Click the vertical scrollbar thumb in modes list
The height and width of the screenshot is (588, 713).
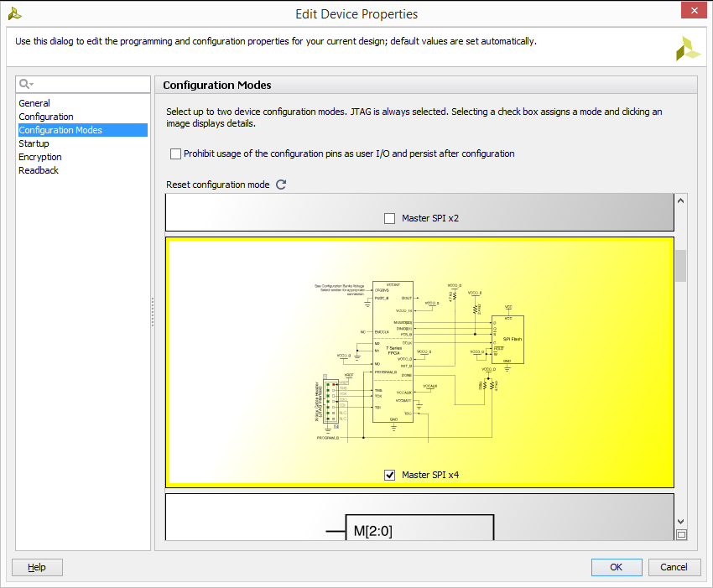coord(681,266)
